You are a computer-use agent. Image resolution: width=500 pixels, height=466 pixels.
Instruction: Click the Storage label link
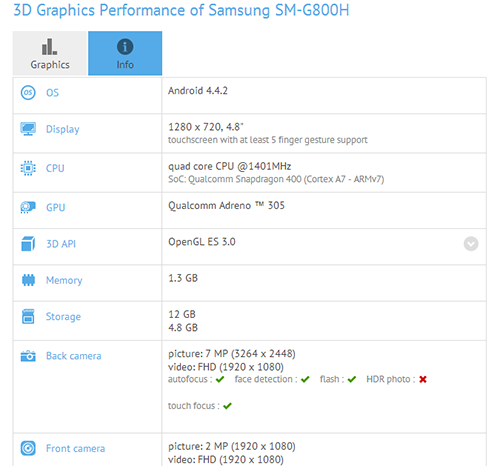coord(63,317)
